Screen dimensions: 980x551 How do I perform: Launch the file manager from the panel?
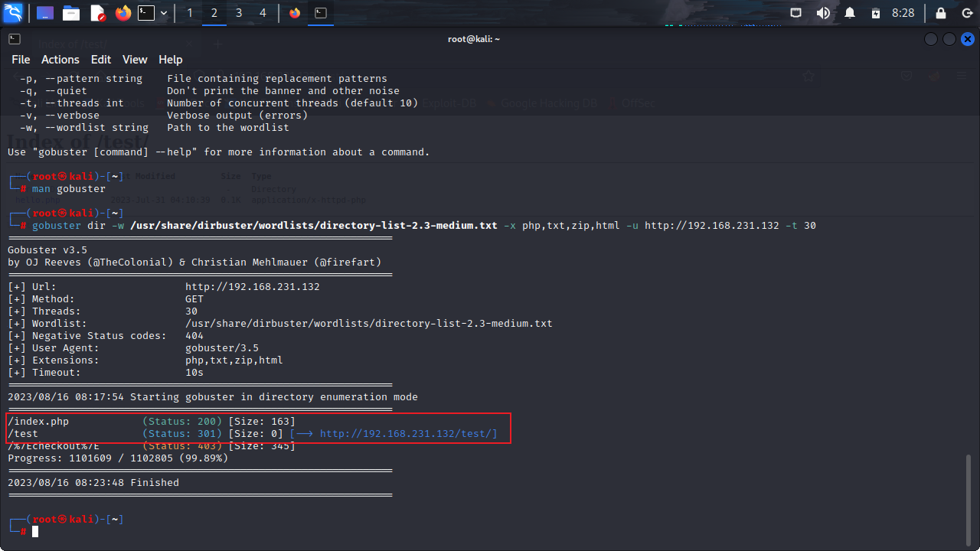click(71, 13)
